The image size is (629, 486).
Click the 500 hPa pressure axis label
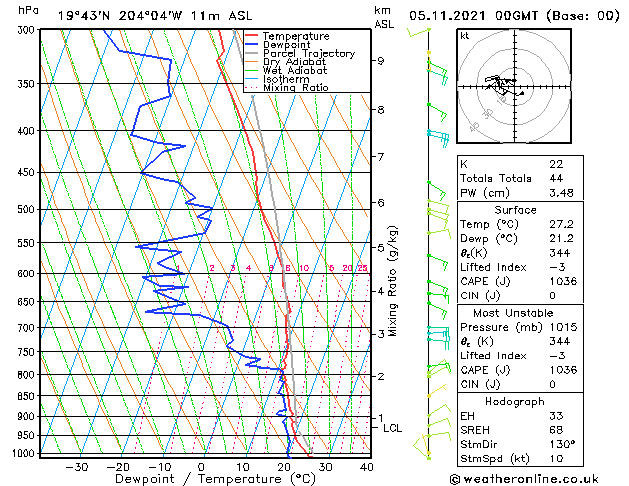click(x=26, y=209)
